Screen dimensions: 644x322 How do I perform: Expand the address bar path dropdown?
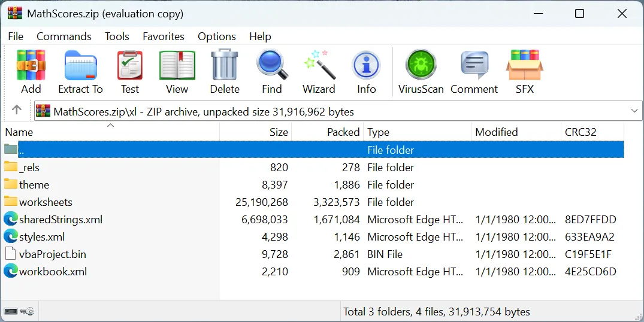coord(634,111)
